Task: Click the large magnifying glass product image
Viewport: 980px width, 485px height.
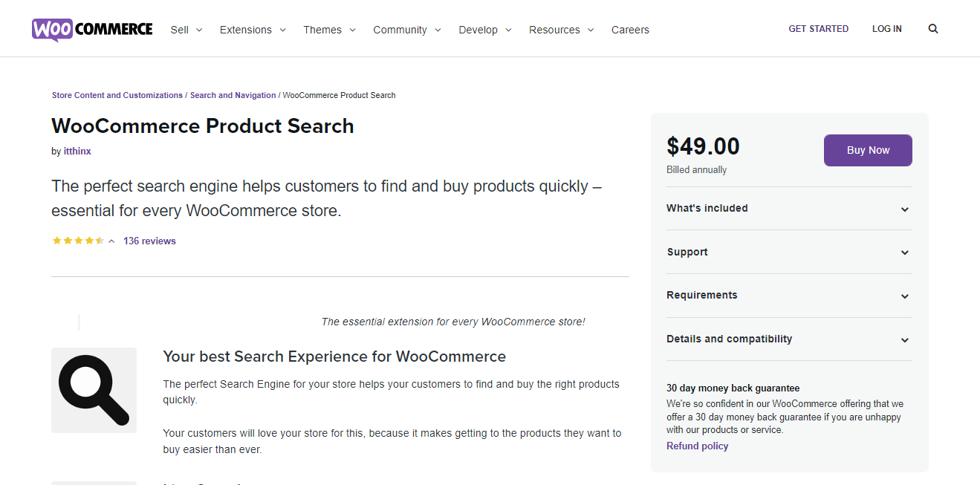Action: tap(94, 390)
